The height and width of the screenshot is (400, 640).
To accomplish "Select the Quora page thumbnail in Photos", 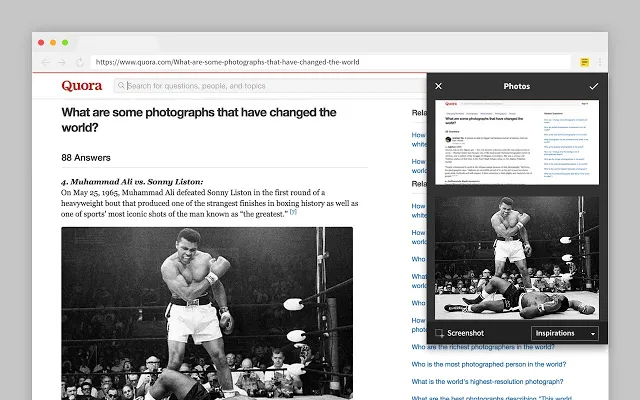I will click(517, 142).
